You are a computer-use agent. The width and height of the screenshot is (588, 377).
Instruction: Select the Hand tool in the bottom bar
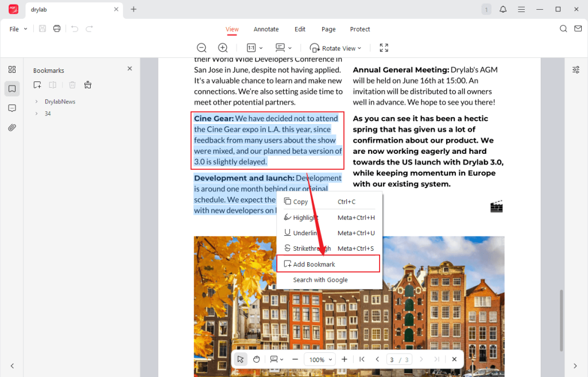(x=256, y=359)
